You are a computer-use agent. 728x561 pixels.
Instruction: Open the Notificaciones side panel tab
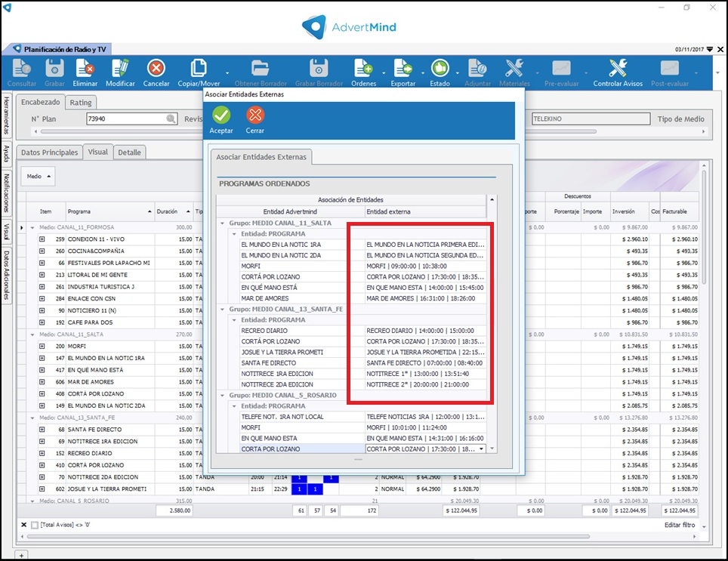tap(7, 193)
